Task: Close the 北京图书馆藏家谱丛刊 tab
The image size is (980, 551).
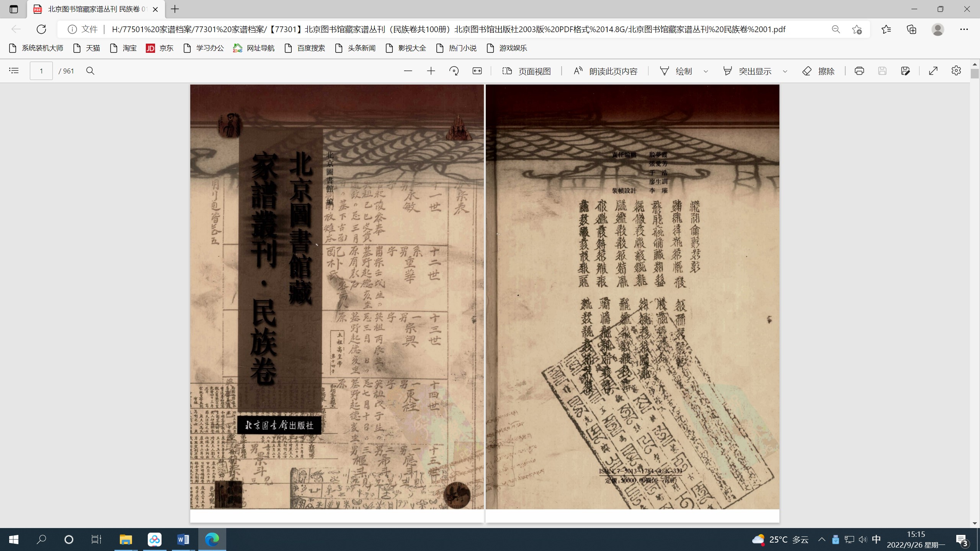Action: click(x=155, y=10)
